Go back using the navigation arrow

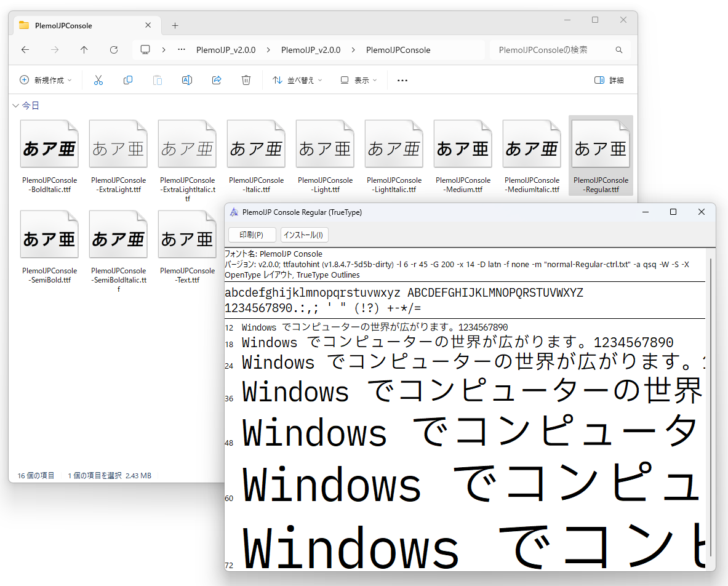[25, 50]
